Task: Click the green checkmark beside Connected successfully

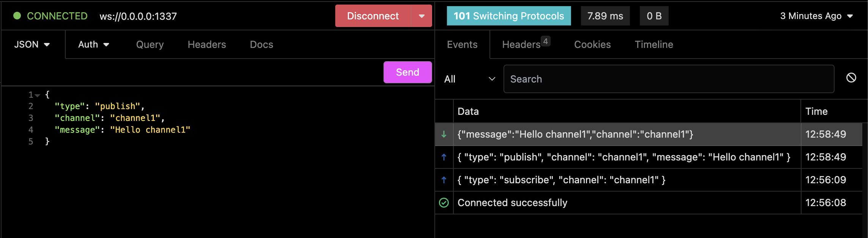Action: tap(444, 203)
